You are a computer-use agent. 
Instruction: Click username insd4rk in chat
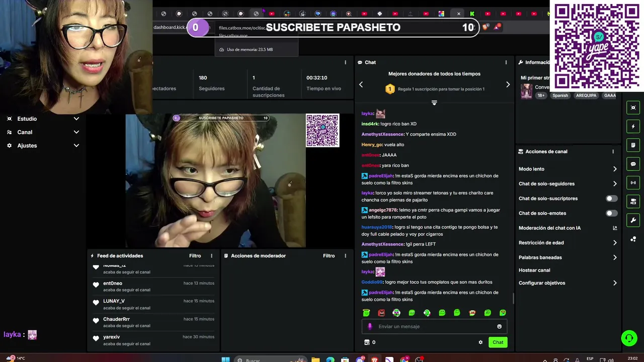point(370,124)
